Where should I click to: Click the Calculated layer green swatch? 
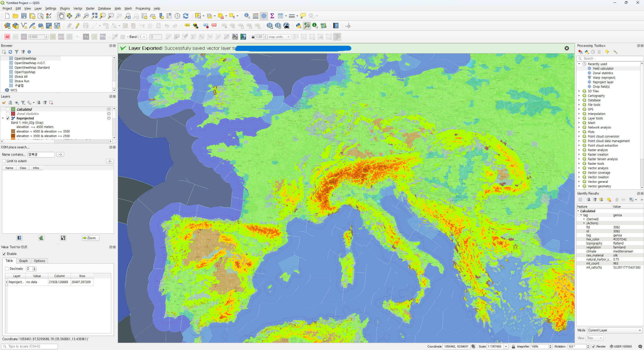coord(13,109)
